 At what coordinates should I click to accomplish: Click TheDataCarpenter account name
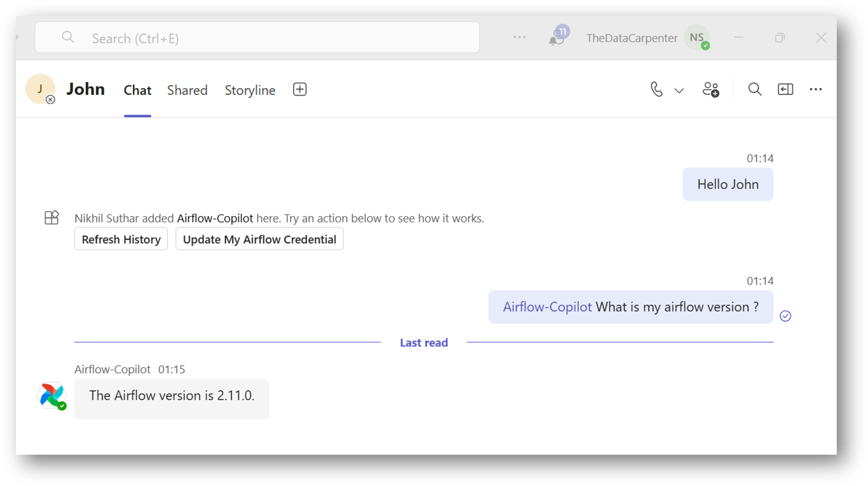[632, 38]
